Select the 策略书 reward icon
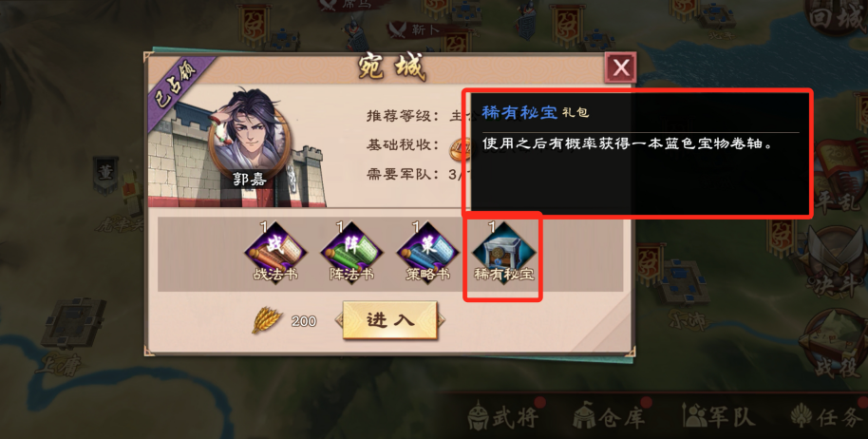The height and width of the screenshot is (439, 868). (427, 252)
